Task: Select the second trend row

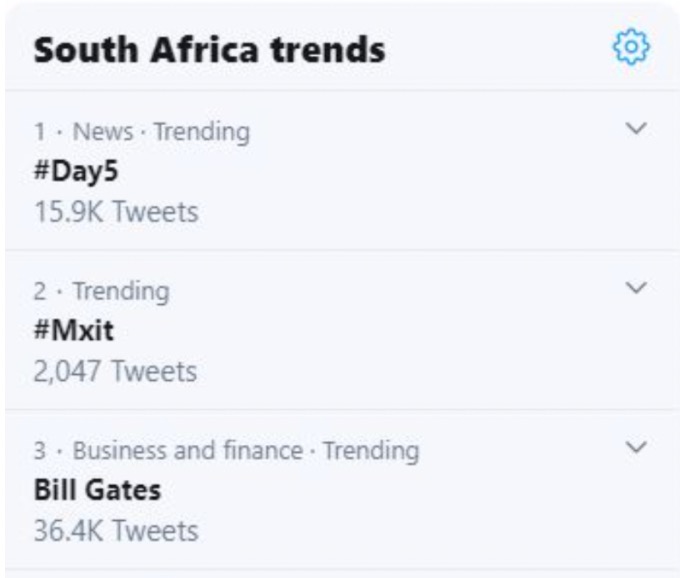Action: [340, 330]
